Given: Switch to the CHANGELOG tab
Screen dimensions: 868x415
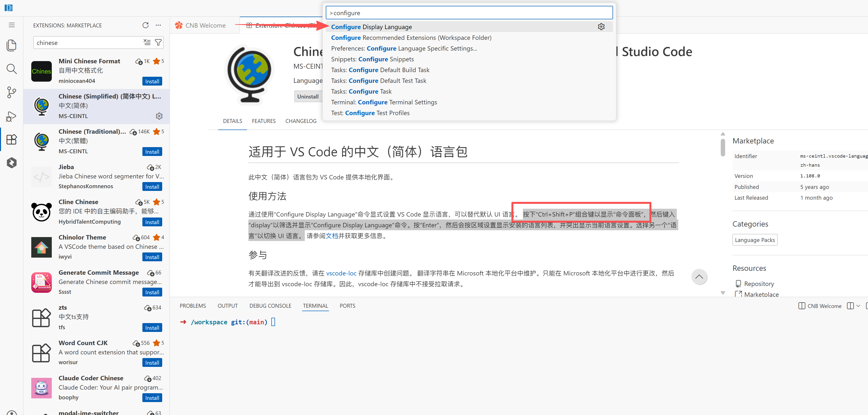Looking at the screenshot, I should (301, 121).
